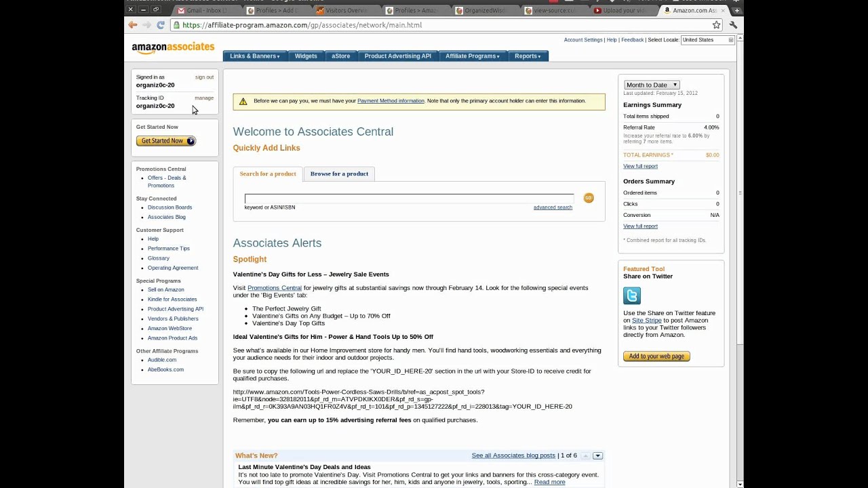Click the manage Tracking ID link

pos(204,98)
